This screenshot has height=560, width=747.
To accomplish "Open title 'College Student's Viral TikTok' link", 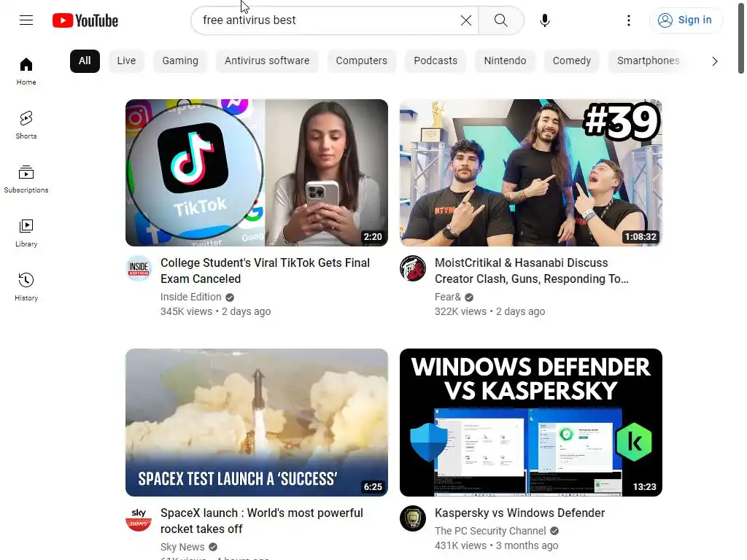I will pos(265,271).
